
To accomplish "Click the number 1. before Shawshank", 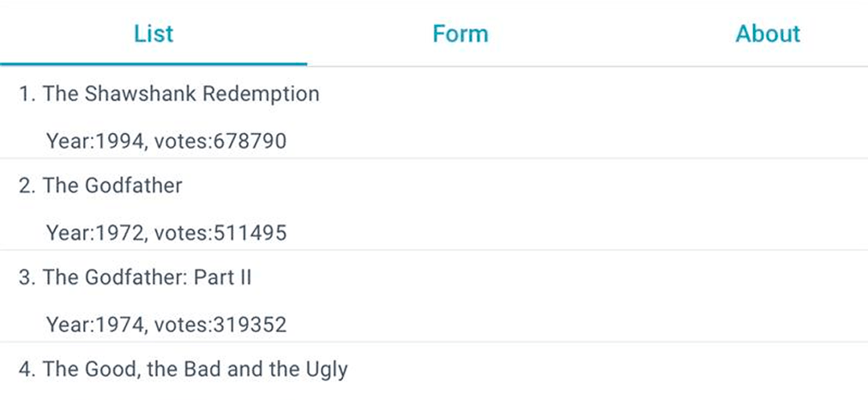I will pyautogui.click(x=27, y=94).
